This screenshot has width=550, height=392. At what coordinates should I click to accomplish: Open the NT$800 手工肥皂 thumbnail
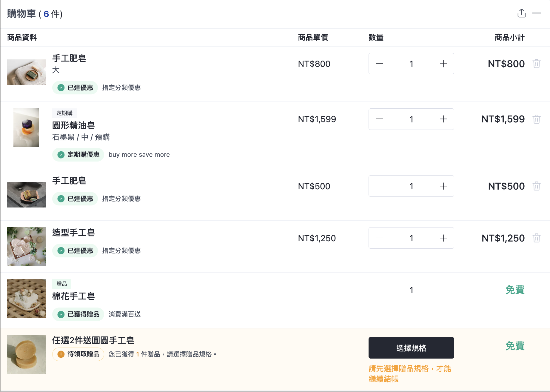[x=26, y=72]
